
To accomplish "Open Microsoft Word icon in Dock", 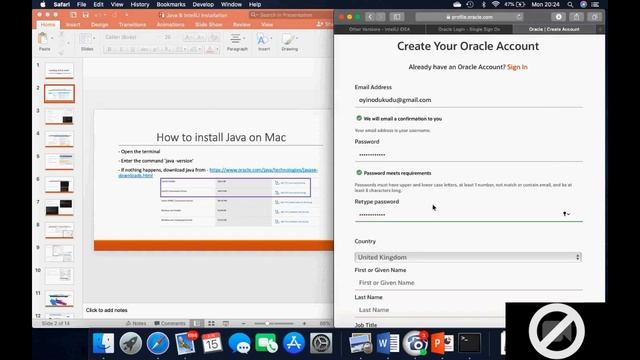I will pos(388,343).
